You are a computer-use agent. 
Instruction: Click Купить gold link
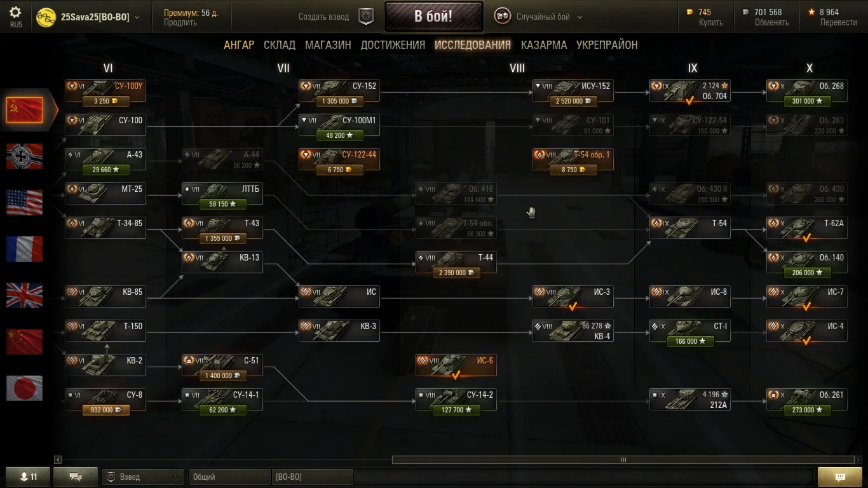[x=711, y=22]
